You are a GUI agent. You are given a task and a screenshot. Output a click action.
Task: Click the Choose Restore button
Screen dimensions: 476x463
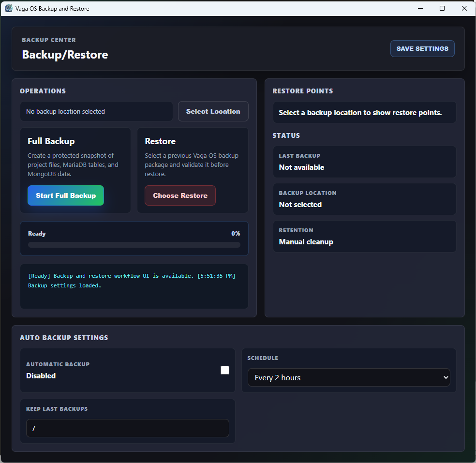[180, 195]
